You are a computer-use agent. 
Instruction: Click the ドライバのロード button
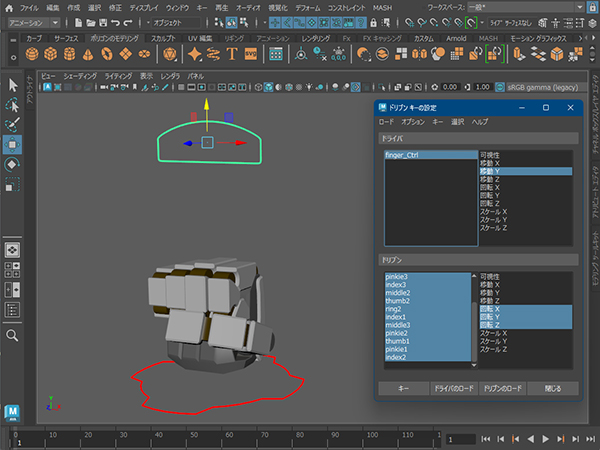pos(453,388)
